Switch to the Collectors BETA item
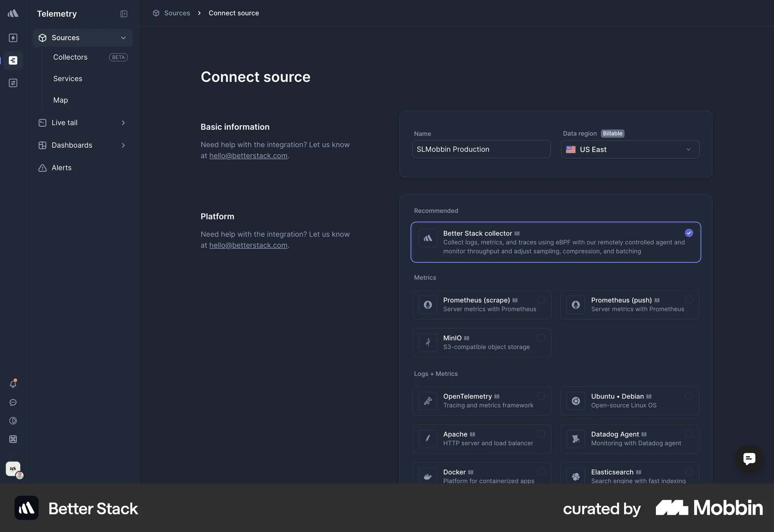 click(71, 57)
